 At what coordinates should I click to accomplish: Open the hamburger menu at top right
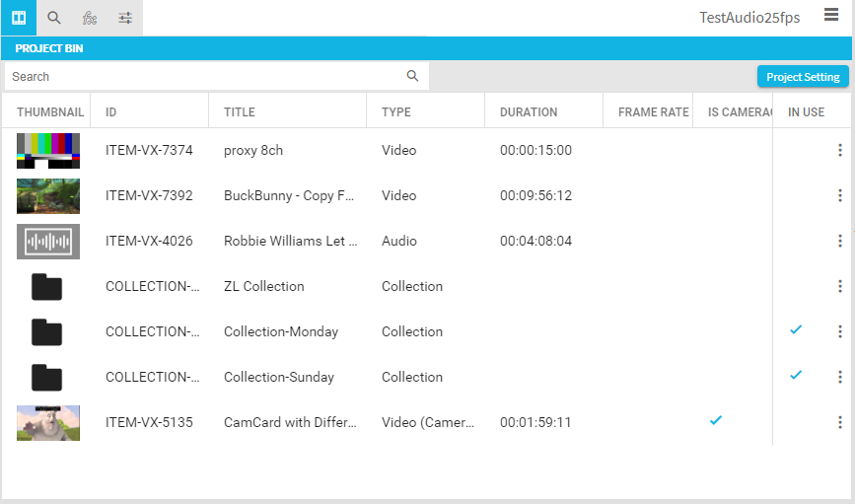pos(831,15)
